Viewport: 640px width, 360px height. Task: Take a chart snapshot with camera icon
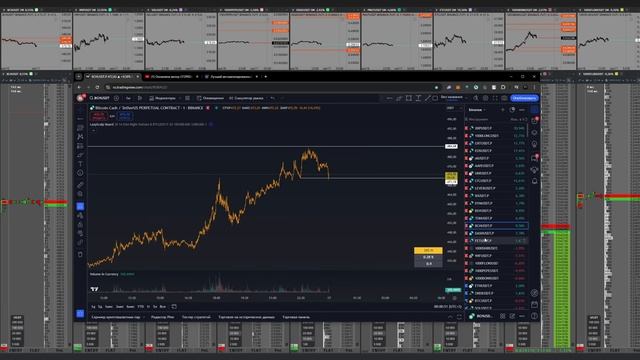pyautogui.click(x=504, y=98)
